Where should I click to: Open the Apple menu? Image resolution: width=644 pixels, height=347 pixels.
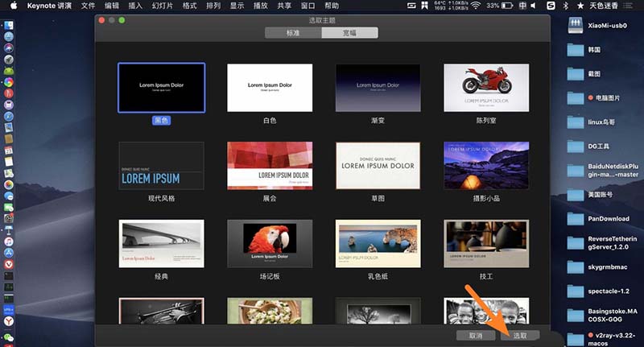14,6
